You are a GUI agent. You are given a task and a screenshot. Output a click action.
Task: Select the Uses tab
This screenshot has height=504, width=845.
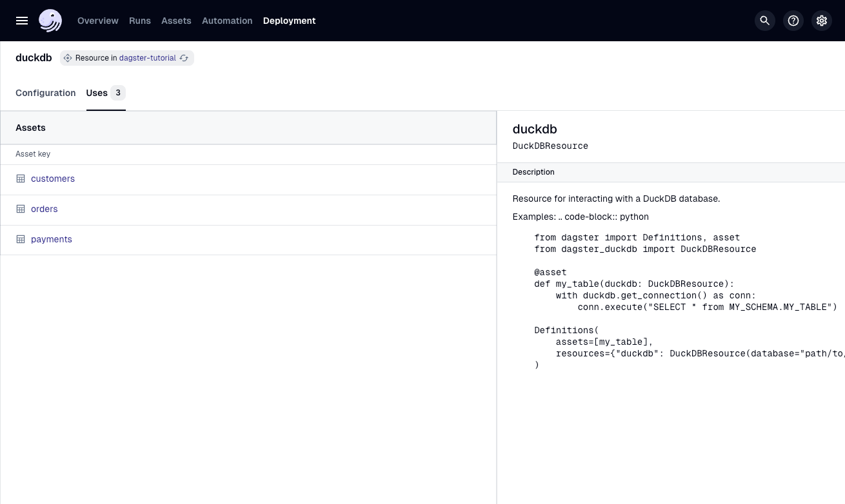click(97, 93)
